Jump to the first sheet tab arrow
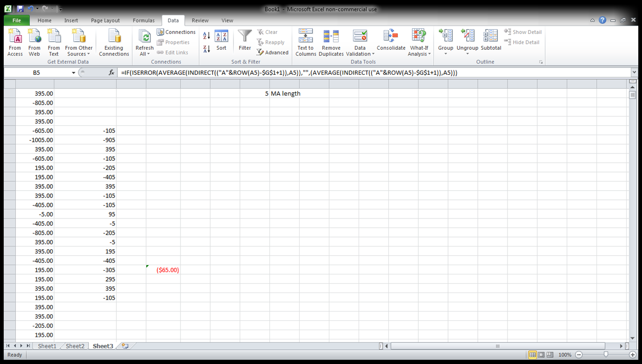The width and height of the screenshot is (642, 364). (8, 346)
